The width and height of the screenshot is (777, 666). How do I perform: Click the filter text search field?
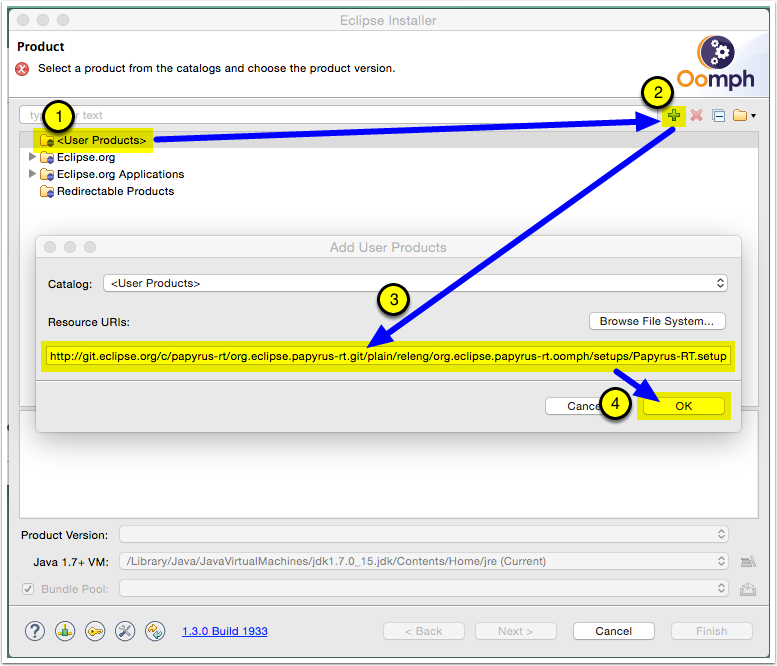pyautogui.click(x=339, y=115)
